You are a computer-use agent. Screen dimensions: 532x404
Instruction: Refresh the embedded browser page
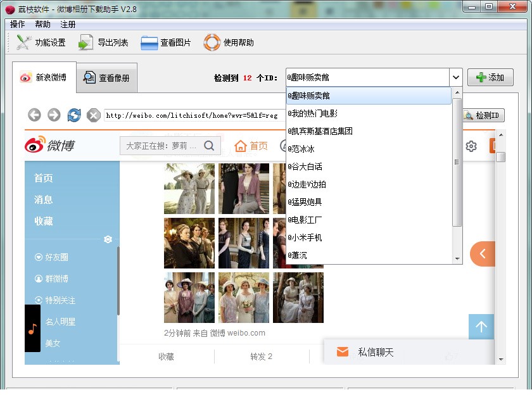click(74, 115)
